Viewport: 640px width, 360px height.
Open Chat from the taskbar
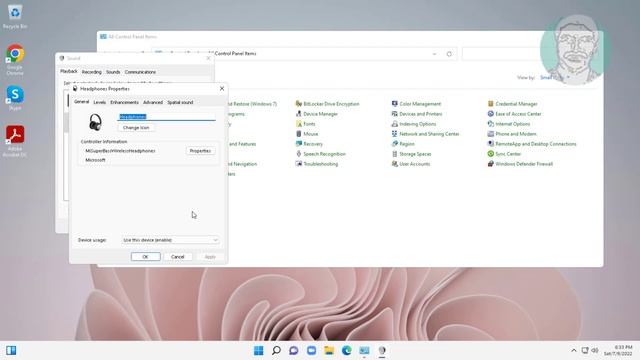pos(294,351)
